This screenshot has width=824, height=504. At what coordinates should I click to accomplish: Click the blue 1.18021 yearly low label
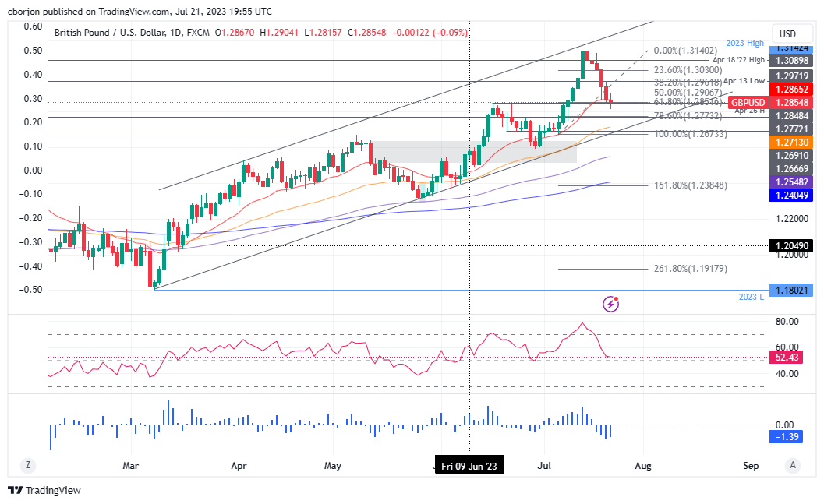792,290
